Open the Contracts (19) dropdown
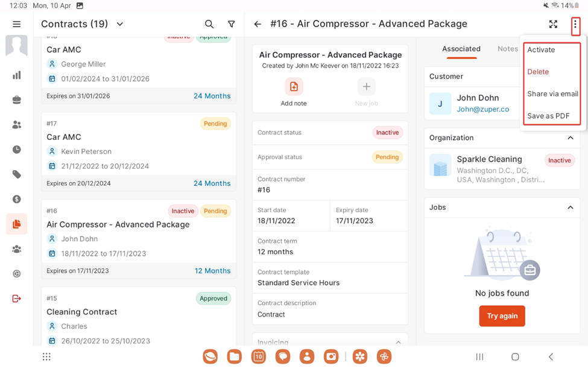Viewport: 588px width, 368px height. pos(119,24)
